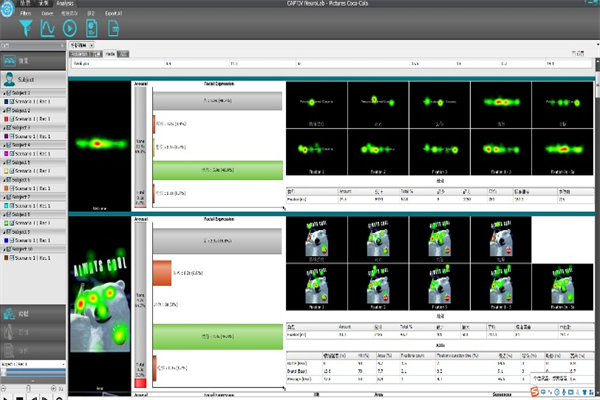Click the greyed metronome icon in the left panel
Screen dimensions: 600x400
point(8,332)
